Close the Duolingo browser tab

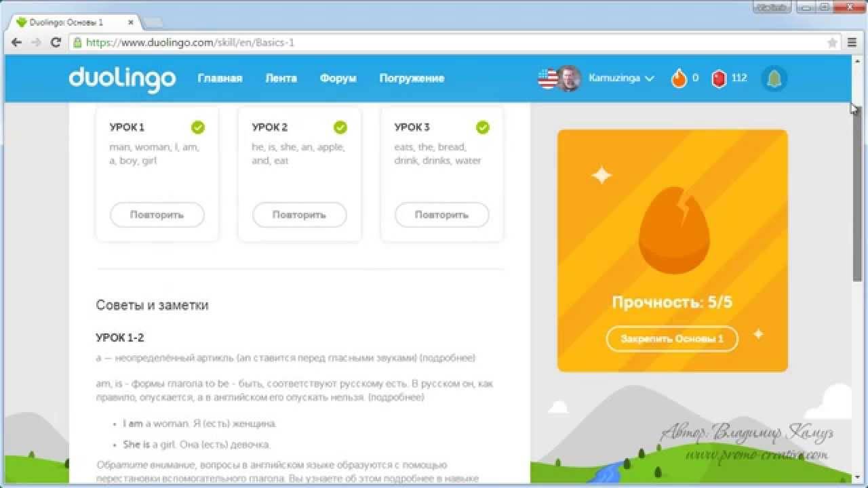click(130, 22)
